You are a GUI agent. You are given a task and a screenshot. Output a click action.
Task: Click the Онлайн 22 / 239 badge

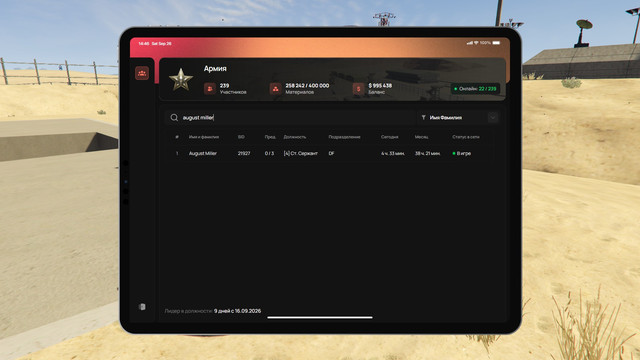tap(475, 89)
